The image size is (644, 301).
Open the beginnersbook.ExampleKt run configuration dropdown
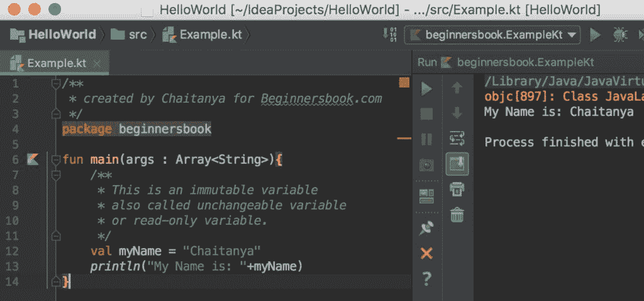tap(492, 35)
